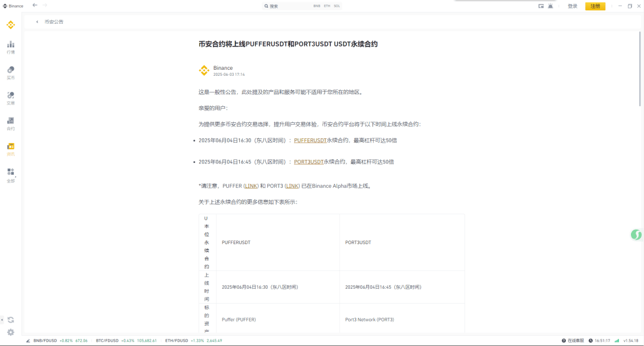The height and width of the screenshot is (346, 644).
Task: Expand the back chevron beside 币安公告
Action: pos(37,21)
